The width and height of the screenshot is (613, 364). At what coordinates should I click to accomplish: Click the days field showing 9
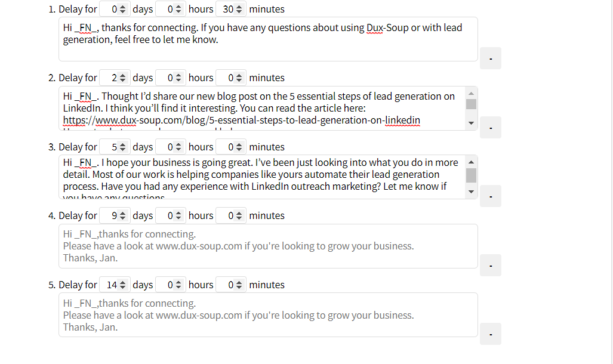pos(114,215)
